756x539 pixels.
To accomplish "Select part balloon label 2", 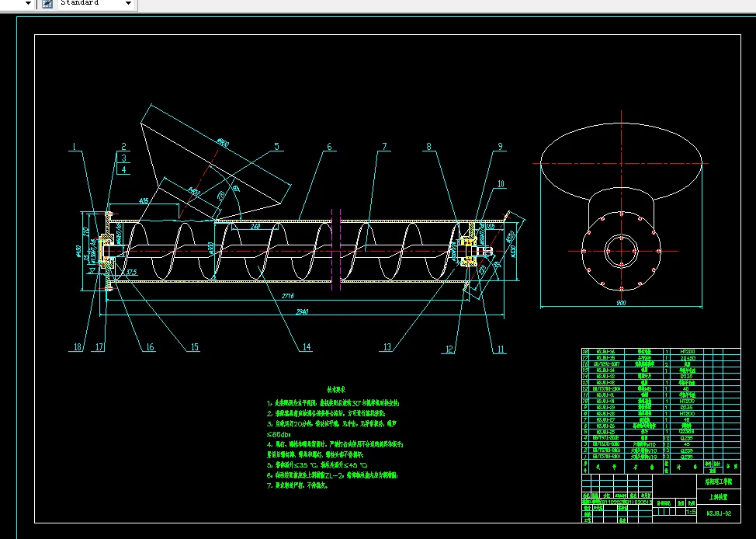I will pyautogui.click(x=123, y=147).
